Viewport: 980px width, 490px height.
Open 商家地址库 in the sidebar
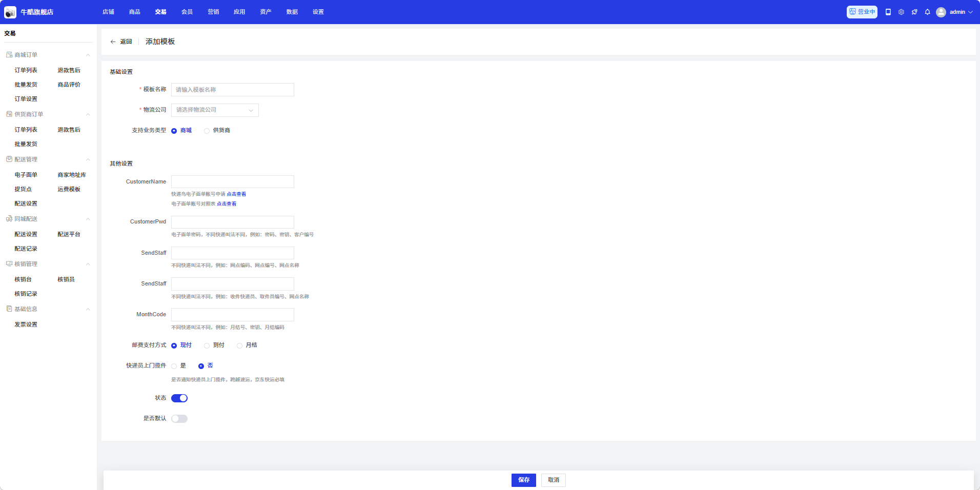point(72,175)
